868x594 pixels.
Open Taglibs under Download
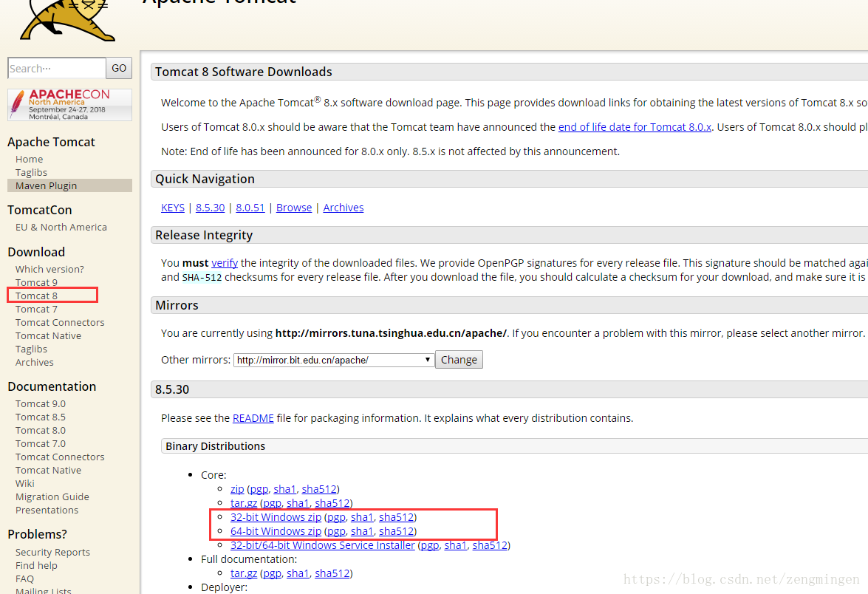(x=32, y=349)
